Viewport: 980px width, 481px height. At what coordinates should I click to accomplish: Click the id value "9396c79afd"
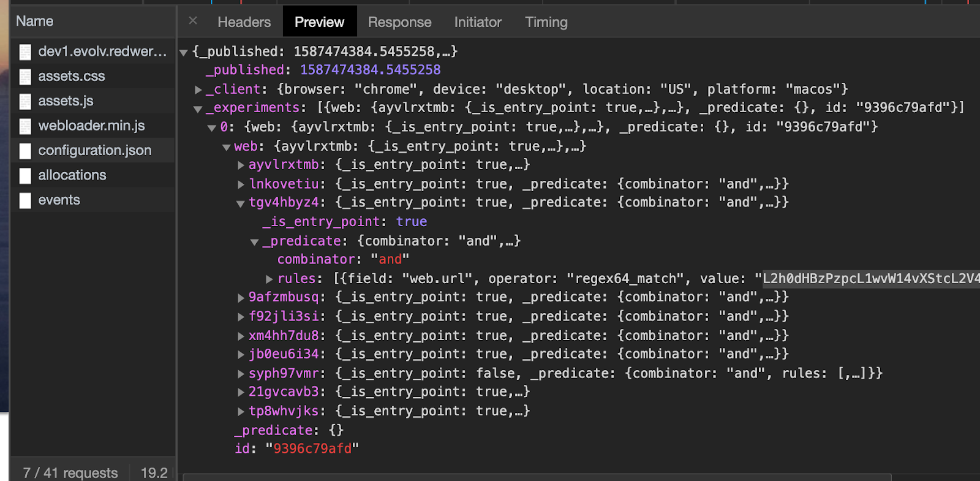tap(312, 449)
